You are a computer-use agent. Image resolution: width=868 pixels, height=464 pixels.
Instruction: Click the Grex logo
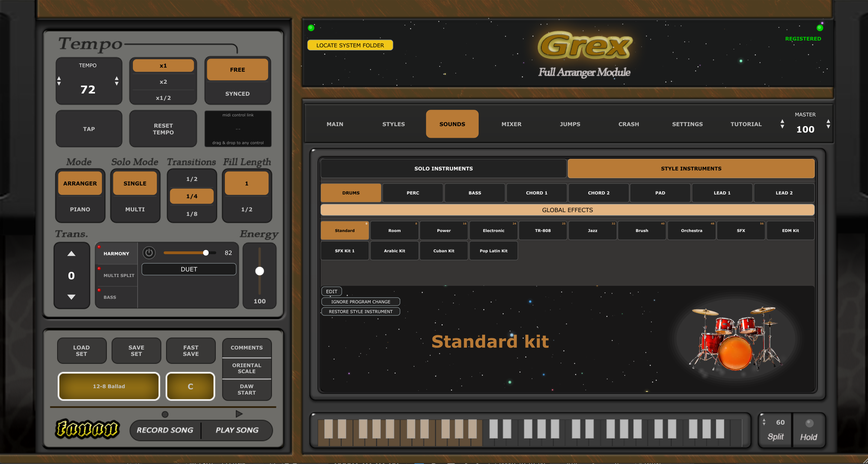585,46
